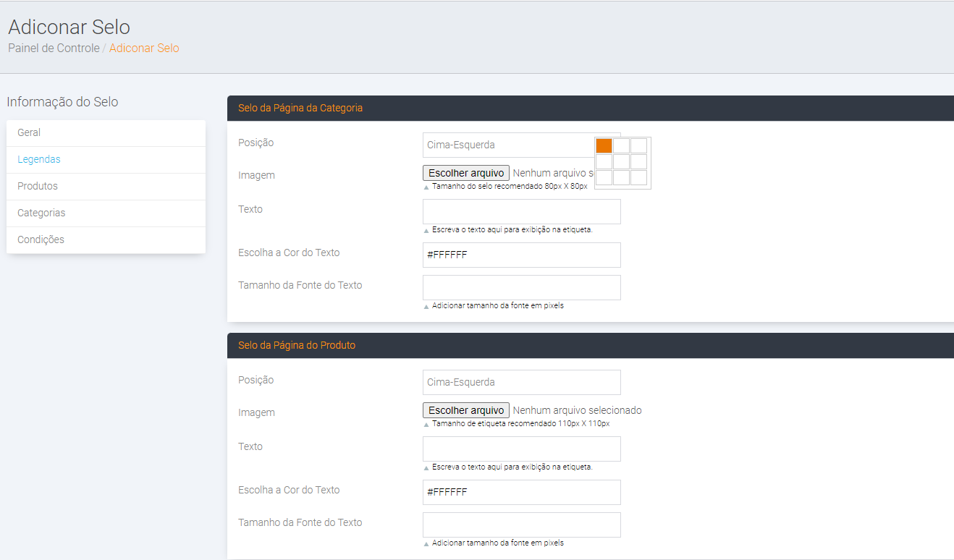Select the top-center cell in position grid

click(x=622, y=146)
